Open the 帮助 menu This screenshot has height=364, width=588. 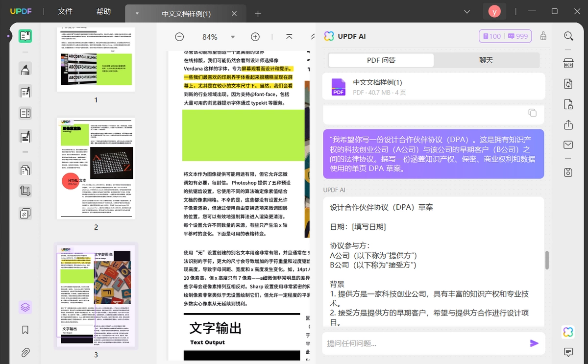(103, 11)
